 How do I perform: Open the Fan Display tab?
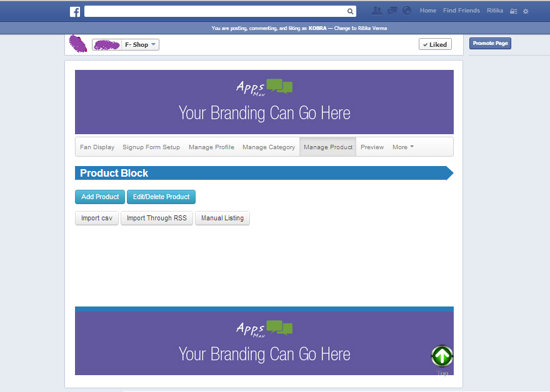(x=97, y=147)
